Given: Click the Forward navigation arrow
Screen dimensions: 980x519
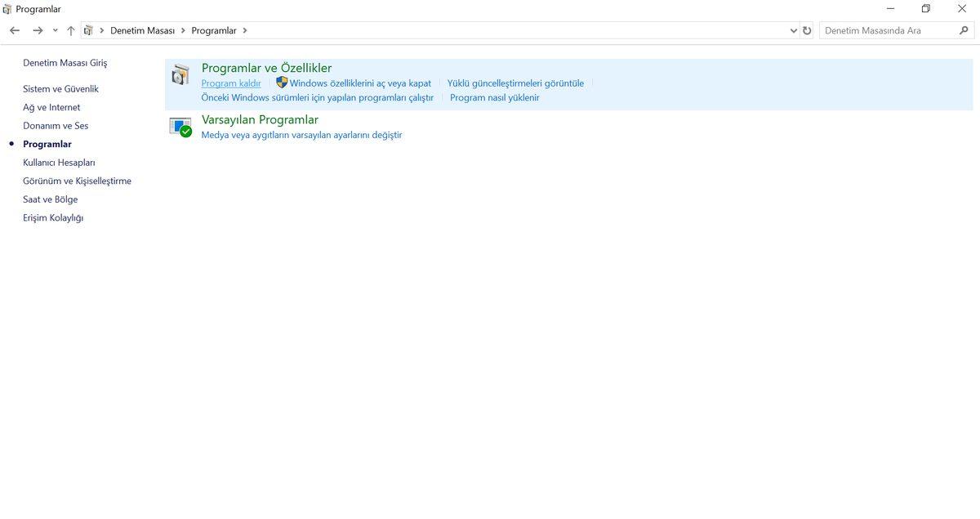Looking at the screenshot, I should pos(38,30).
